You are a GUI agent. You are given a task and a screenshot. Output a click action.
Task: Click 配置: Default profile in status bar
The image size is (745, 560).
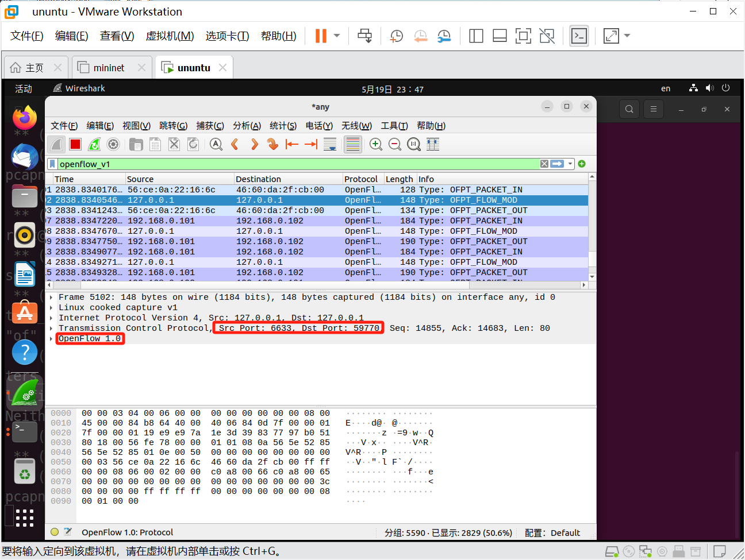pos(552,532)
